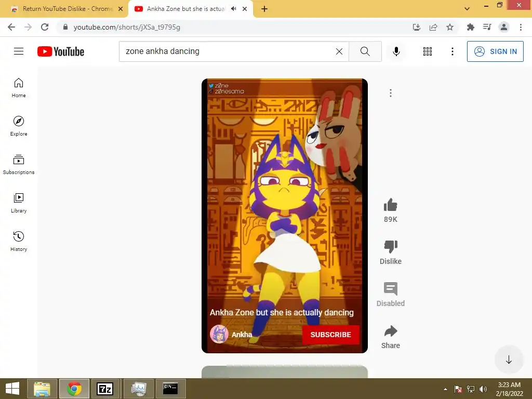Open Explore in the sidebar

click(x=19, y=126)
